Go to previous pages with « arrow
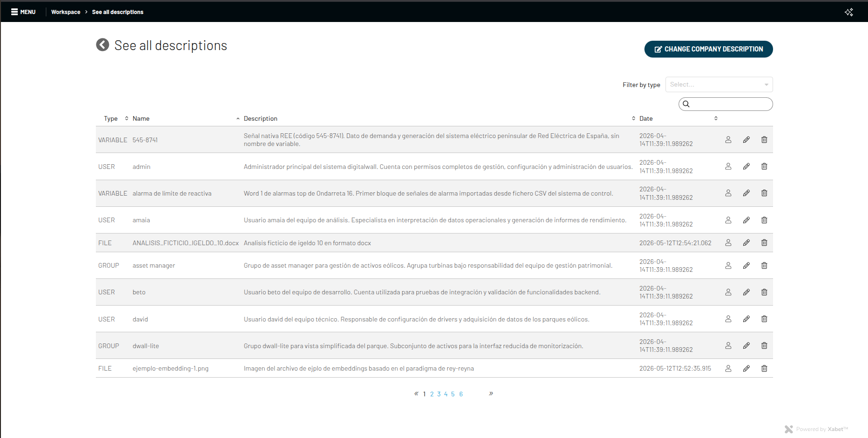 416,394
